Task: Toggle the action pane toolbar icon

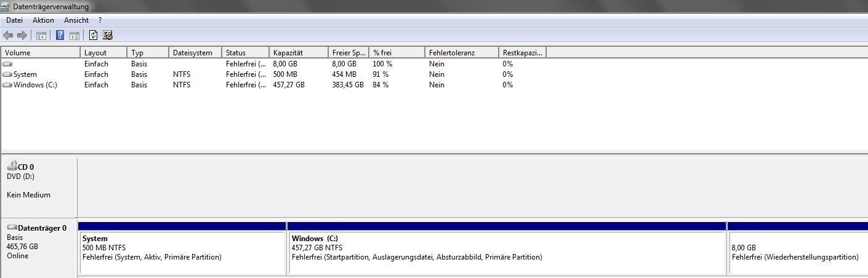Action: [74, 36]
